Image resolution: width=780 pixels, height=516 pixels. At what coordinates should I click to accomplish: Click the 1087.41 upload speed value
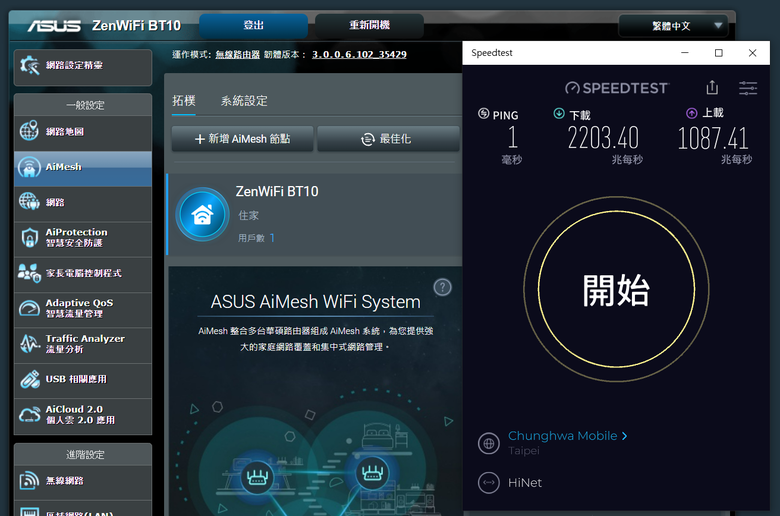click(x=713, y=138)
